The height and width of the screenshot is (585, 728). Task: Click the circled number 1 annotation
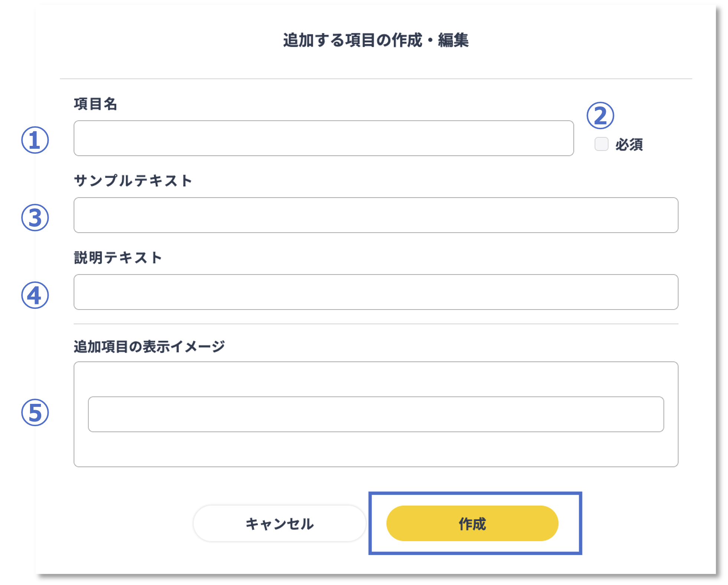click(35, 140)
